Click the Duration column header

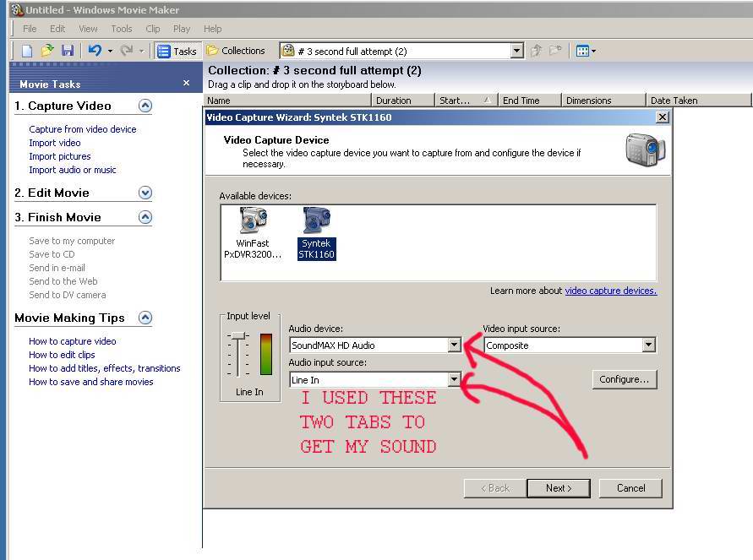(x=403, y=101)
